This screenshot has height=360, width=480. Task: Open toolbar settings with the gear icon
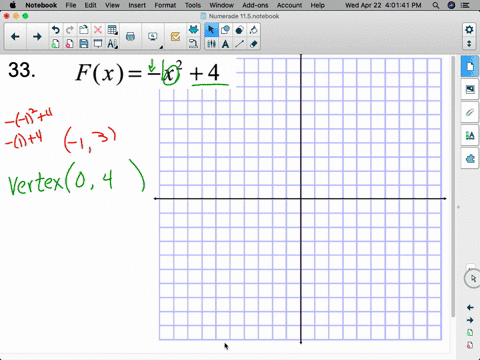coord(469,30)
